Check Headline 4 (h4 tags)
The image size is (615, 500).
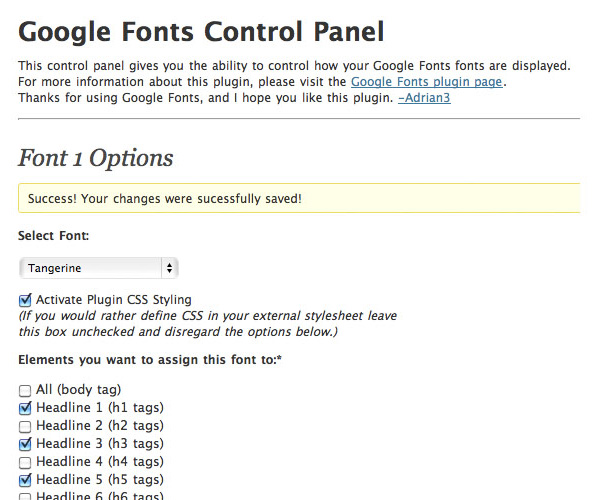(25, 462)
